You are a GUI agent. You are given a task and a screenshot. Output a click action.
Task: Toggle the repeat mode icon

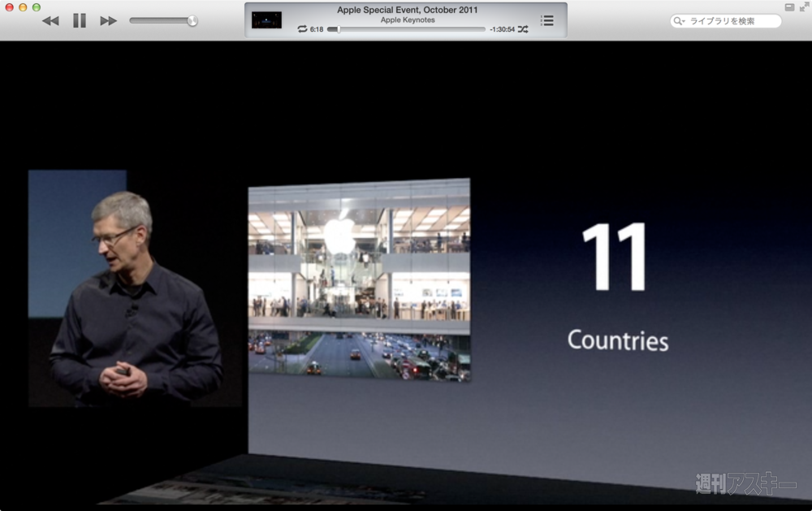pos(302,29)
